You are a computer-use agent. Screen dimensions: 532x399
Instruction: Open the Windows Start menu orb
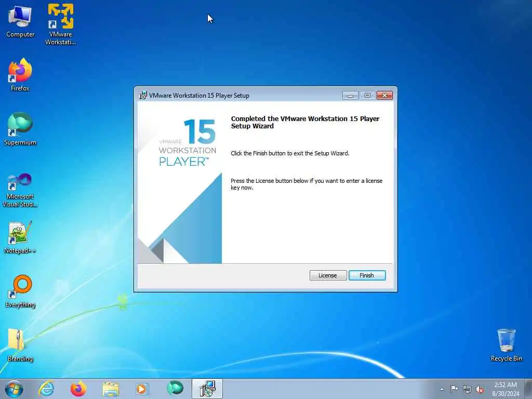click(14, 389)
